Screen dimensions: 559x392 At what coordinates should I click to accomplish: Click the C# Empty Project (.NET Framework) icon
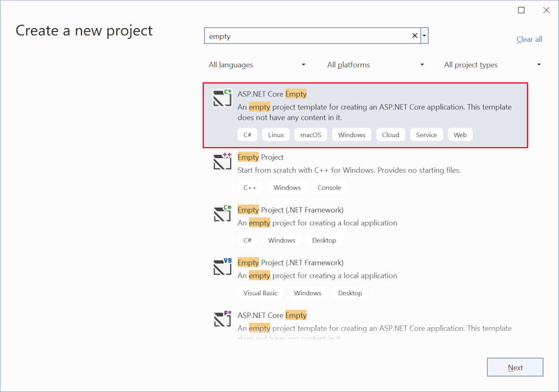click(222, 215)
